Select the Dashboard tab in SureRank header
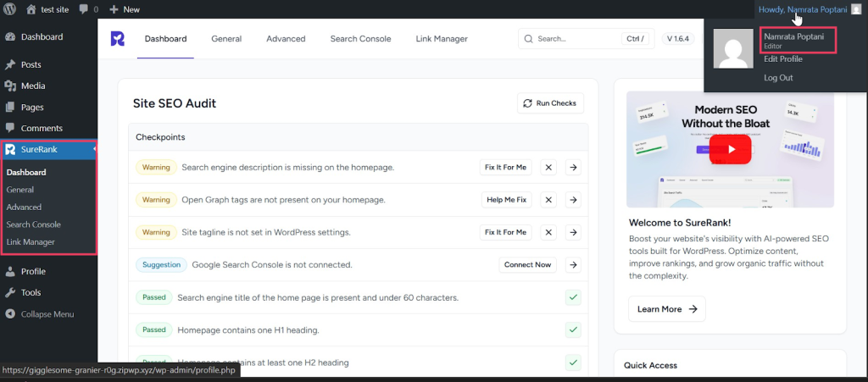This screenshot has width=868, height=382. pyautogui.click(x=165, y=39)
